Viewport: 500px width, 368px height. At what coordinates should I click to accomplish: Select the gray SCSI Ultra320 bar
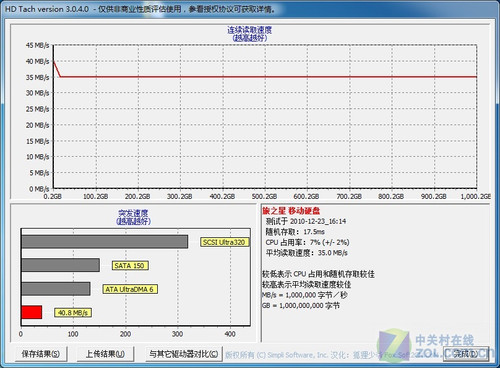[105, 242]
